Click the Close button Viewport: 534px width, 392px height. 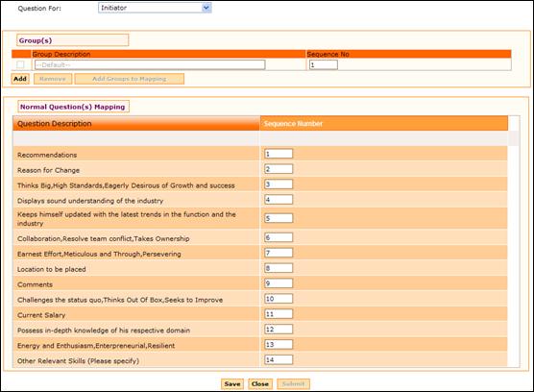(260, 383)
